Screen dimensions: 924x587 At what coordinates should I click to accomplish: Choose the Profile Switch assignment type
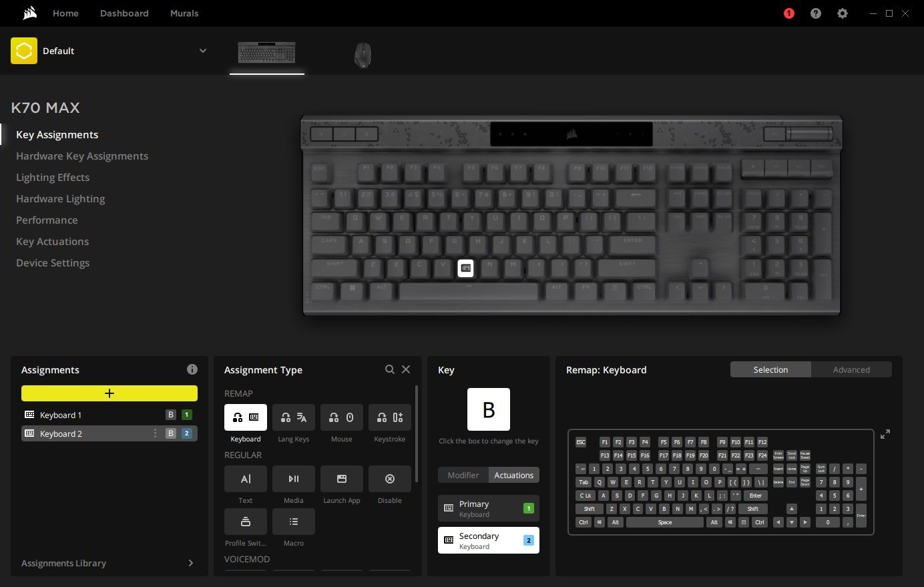click(x=246, y=522)
